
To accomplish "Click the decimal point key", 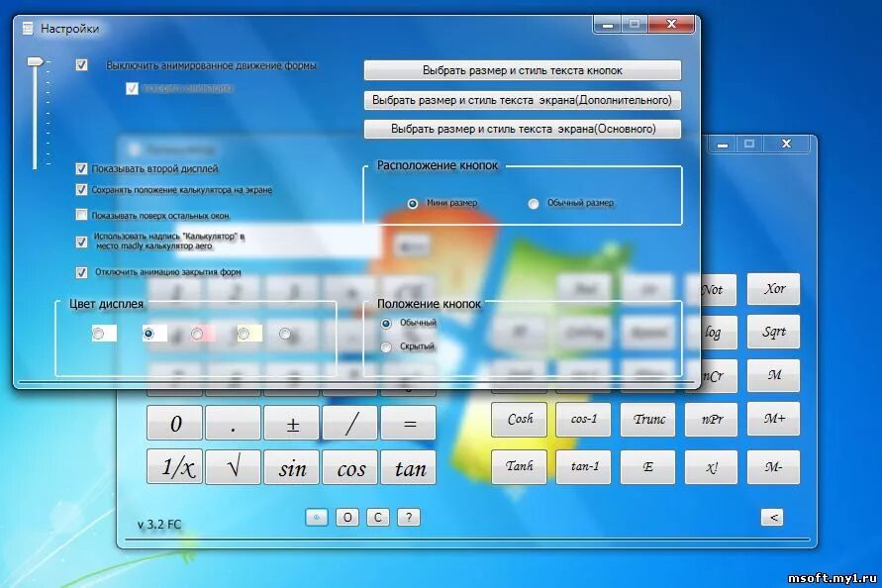I will (233, 423).
